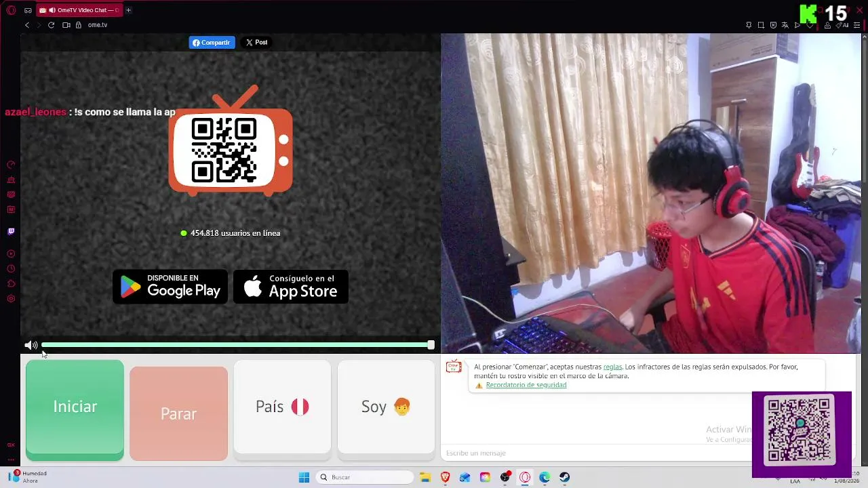
Task: Open OBS Studio from the taskbar
Action: 505,477
